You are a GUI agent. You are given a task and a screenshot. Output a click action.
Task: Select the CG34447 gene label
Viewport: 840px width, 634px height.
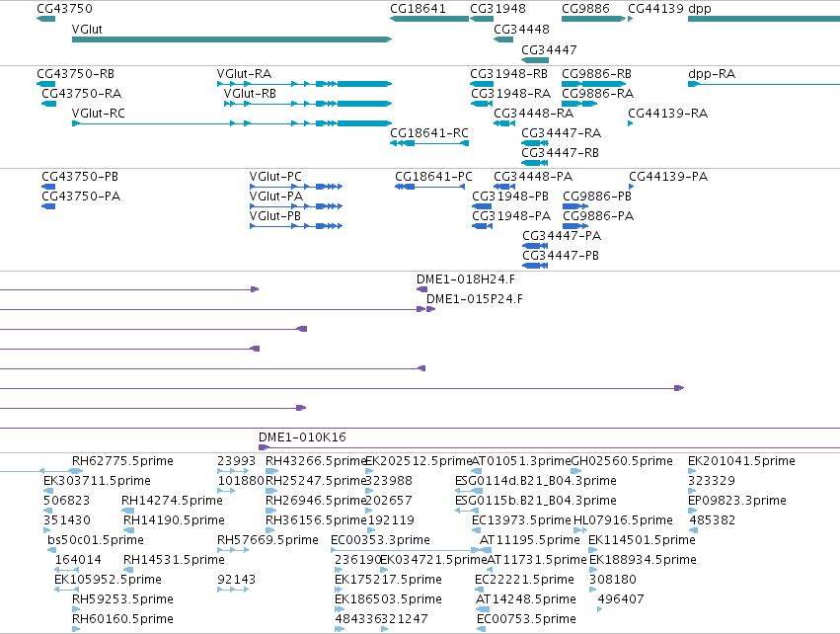click(x=549, y=49)
